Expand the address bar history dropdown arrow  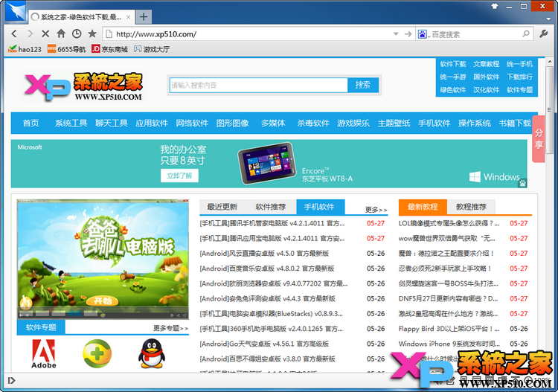coord(396,34)
